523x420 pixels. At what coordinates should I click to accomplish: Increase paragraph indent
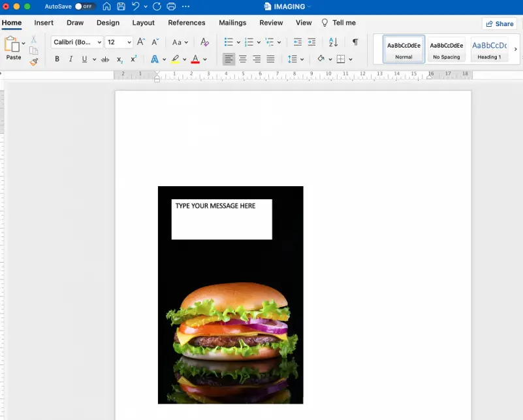coord(311,42)
